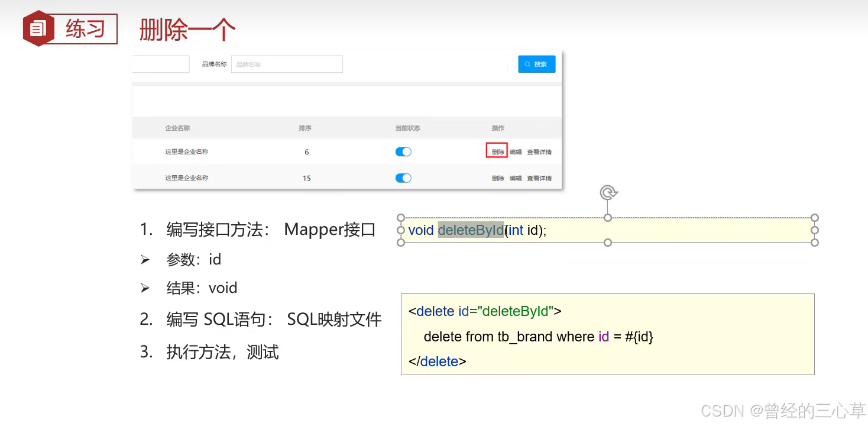Click 编辑 in the row sorted 15

coord(516,178)
